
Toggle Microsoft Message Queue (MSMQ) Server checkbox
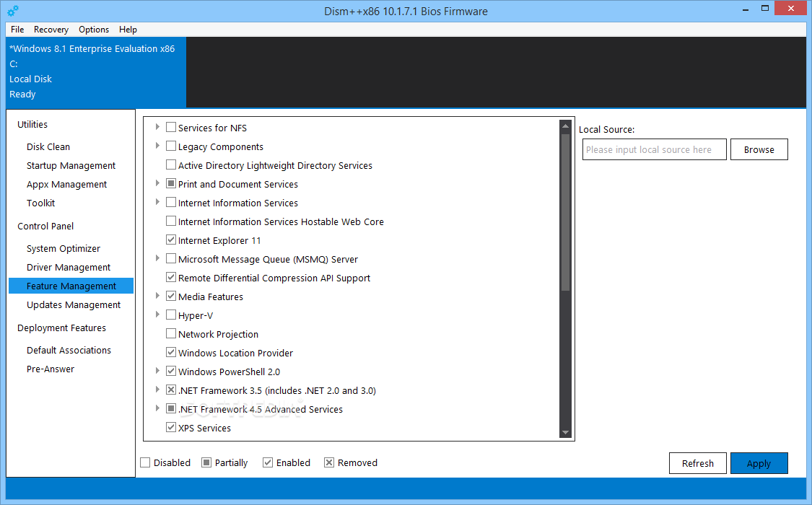coord(171,258)
